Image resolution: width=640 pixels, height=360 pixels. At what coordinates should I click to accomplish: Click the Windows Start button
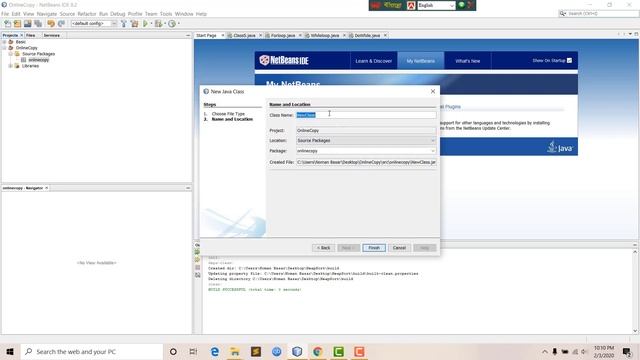pos(10,351)
